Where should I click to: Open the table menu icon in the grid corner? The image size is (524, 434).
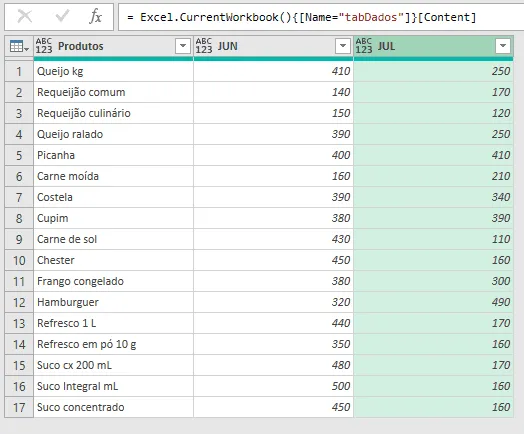(19, 46)
